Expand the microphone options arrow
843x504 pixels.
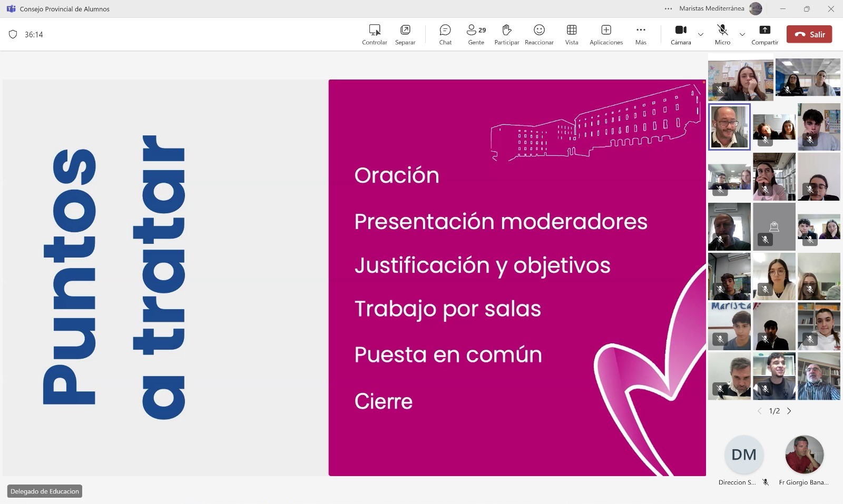click(x=742, y=35)
